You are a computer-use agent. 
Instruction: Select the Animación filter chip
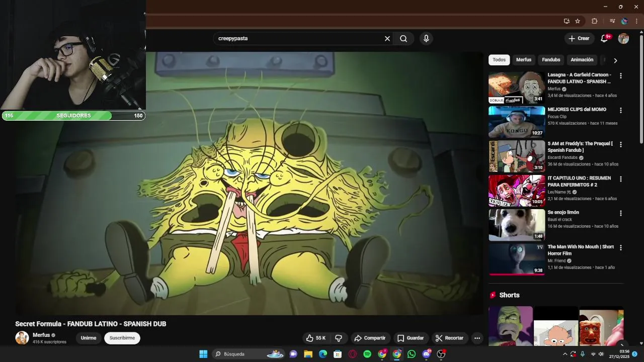(582, 60)
